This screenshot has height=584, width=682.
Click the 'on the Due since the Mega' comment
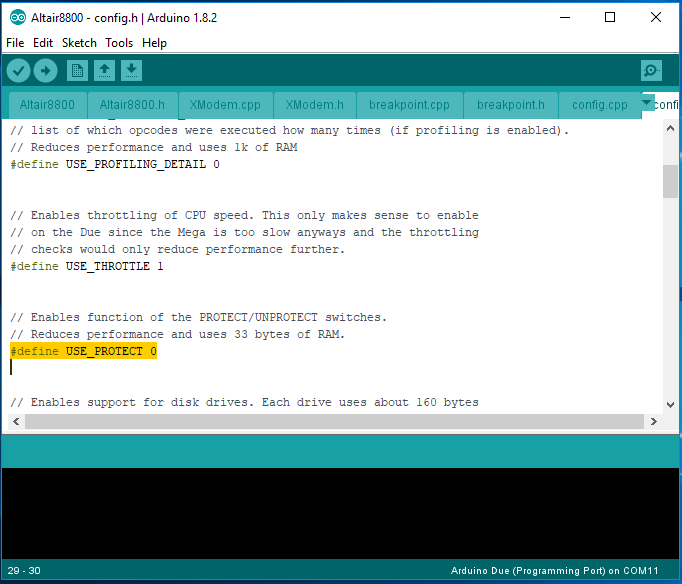tap(244, 232)
